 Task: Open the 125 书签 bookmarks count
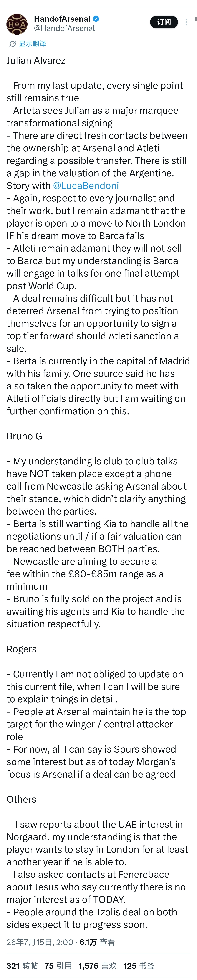(x=139, y=966)
